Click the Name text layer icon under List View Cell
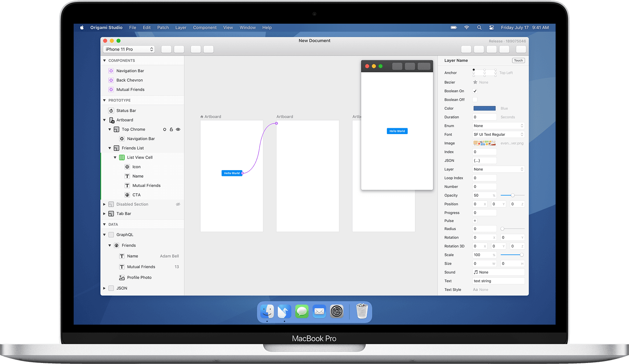Screen dimensions: 629x364 tap(127, 176)
